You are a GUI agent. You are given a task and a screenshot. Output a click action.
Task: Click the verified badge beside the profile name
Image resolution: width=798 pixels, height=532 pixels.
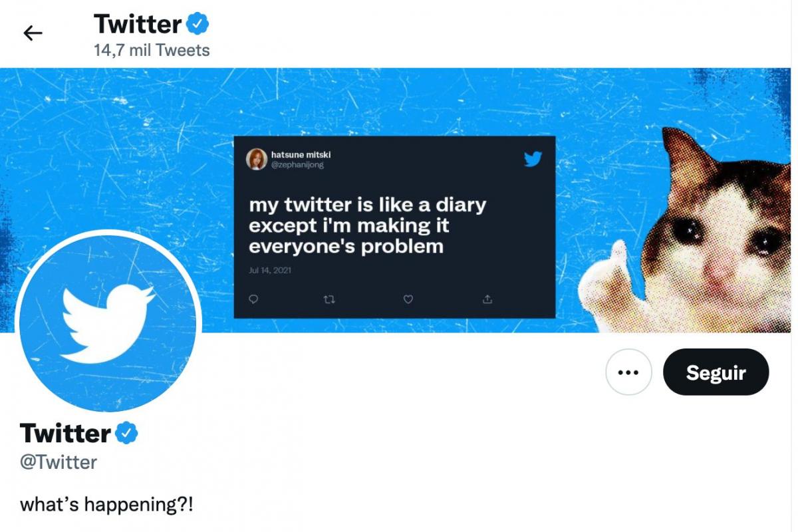(126, 434)
